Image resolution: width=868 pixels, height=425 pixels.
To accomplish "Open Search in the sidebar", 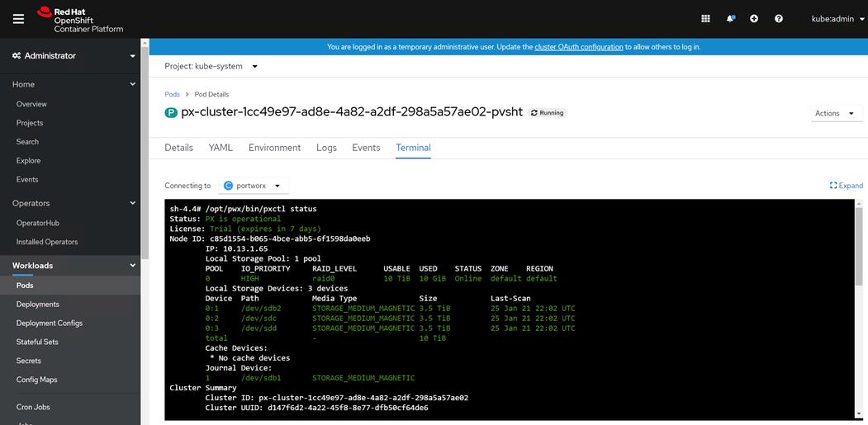I will 28,142.
